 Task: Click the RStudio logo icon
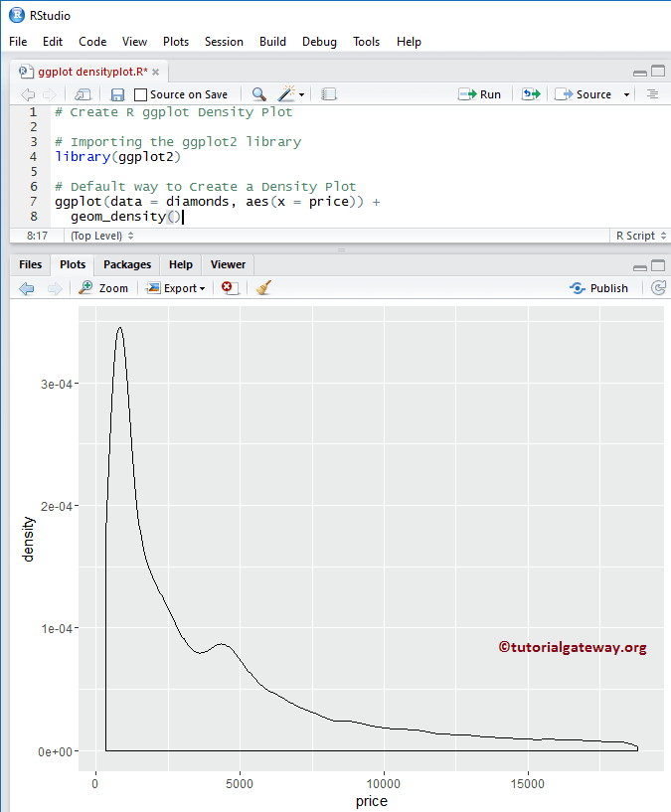(x=17, y=15)
